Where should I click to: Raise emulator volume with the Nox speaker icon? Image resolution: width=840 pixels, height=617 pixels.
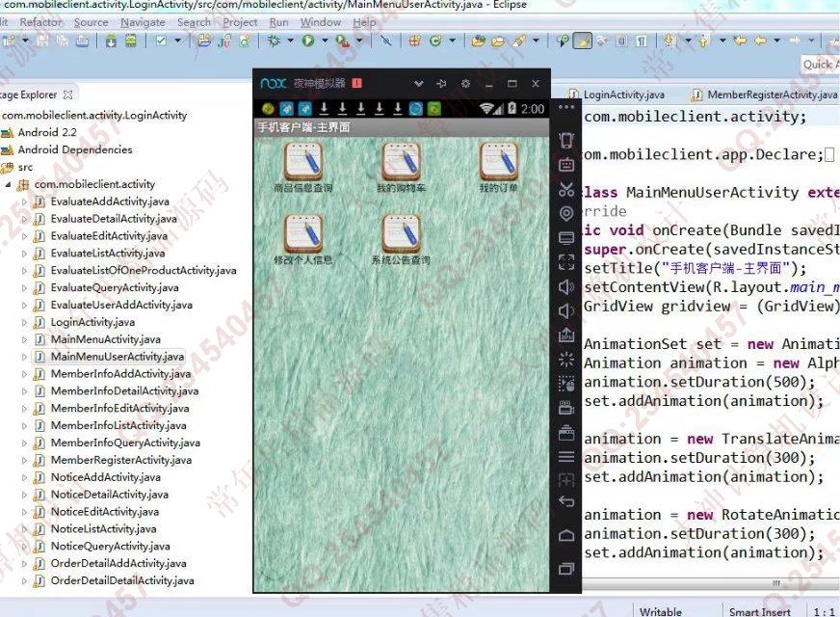(x=566, y=286)
